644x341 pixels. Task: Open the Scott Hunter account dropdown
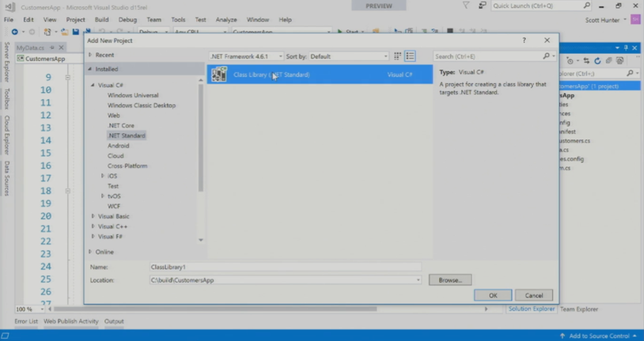coord(625,20)
